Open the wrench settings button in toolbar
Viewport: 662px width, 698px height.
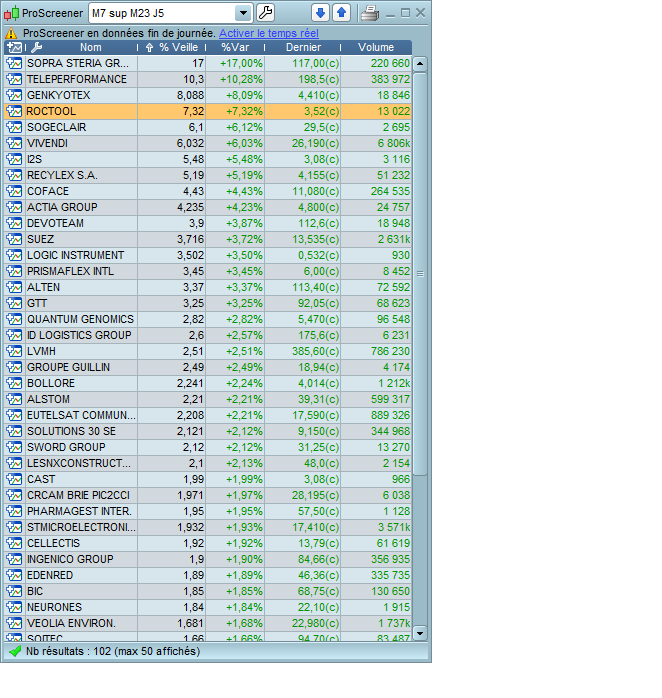[x=265, y=13]
